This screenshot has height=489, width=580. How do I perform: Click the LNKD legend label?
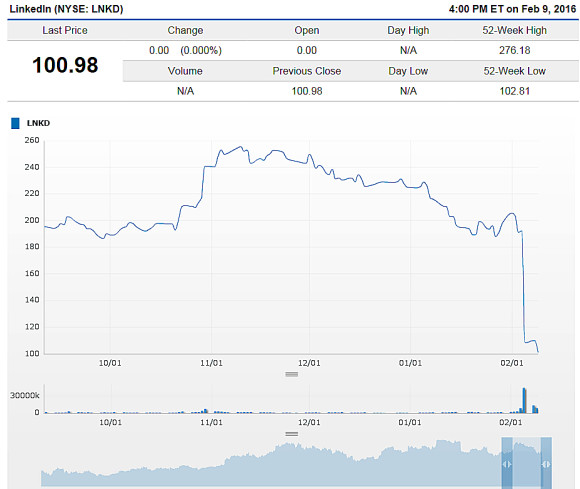pos(38,123)
